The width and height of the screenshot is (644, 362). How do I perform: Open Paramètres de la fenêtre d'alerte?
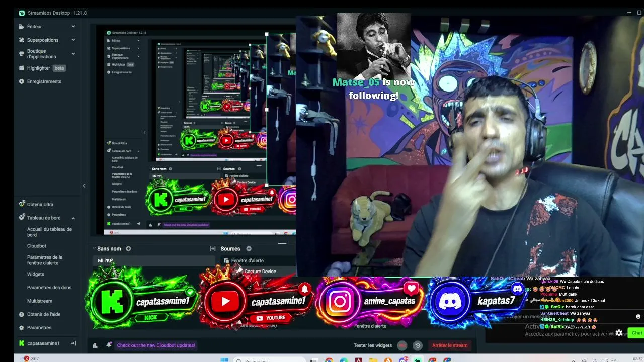45,260
